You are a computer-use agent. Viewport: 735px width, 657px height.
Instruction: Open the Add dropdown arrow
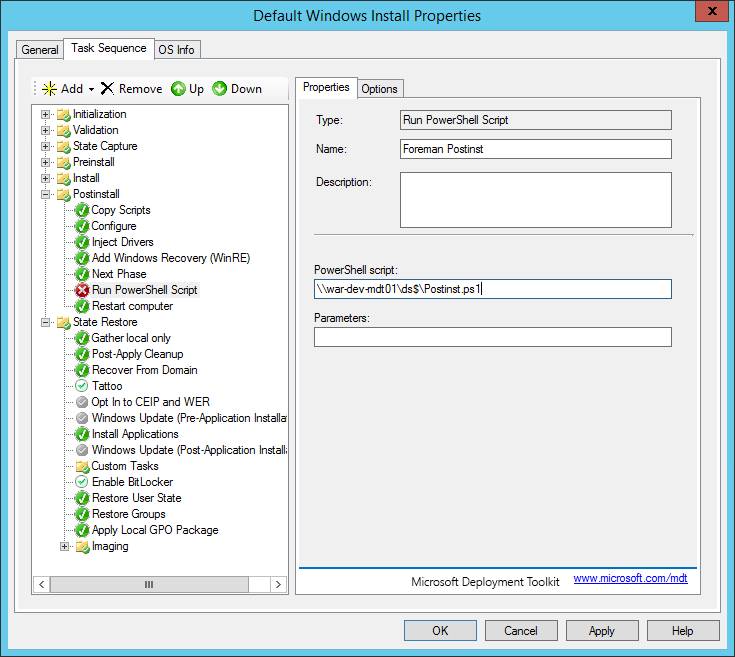coord(91,90)
